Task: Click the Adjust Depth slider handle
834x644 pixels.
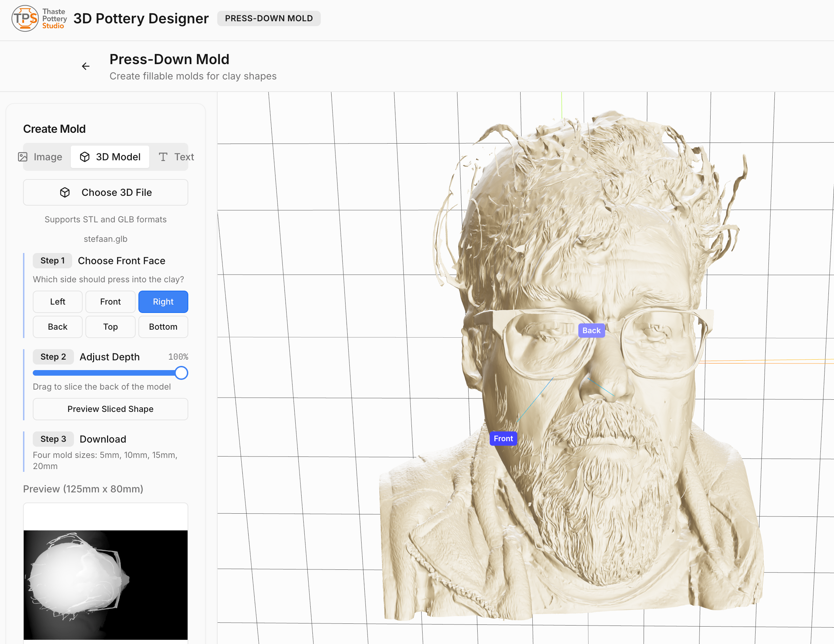Action: pyautogui.click(x=181, y=373)
